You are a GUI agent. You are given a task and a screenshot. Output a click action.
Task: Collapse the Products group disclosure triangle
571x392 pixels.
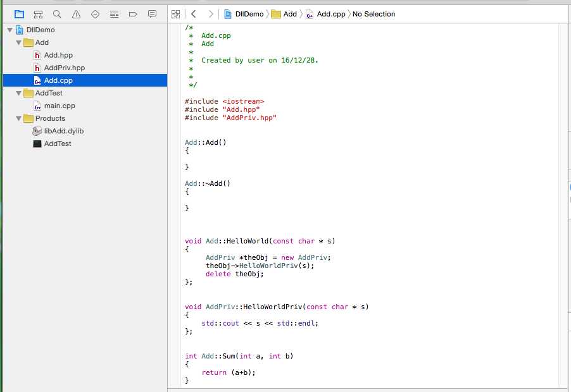click(x=18, y=118)
